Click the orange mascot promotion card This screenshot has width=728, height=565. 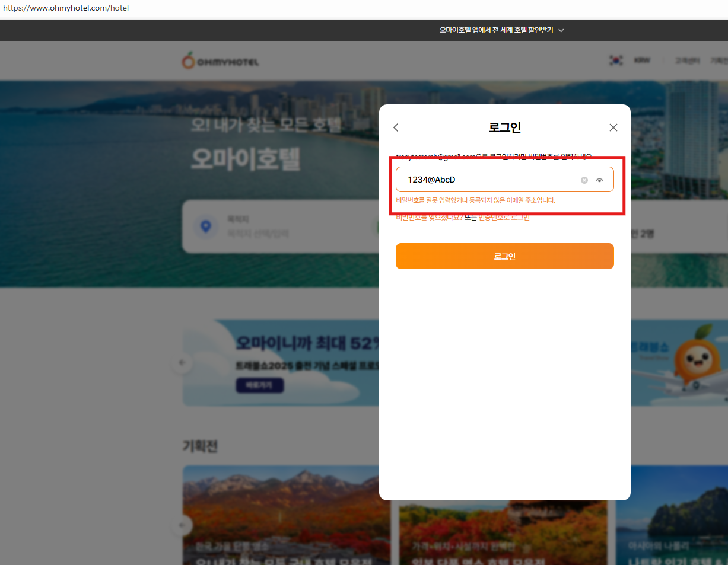679,363
